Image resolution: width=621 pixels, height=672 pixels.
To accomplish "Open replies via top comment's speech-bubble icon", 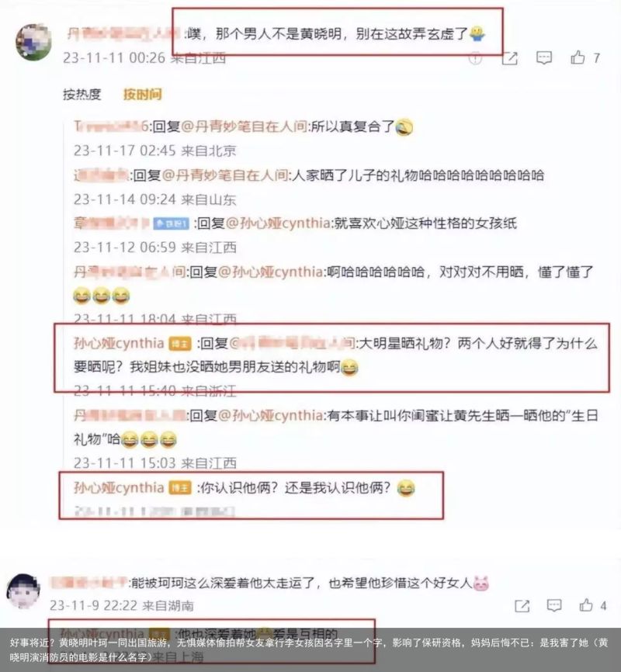I will tap(544, 57).
